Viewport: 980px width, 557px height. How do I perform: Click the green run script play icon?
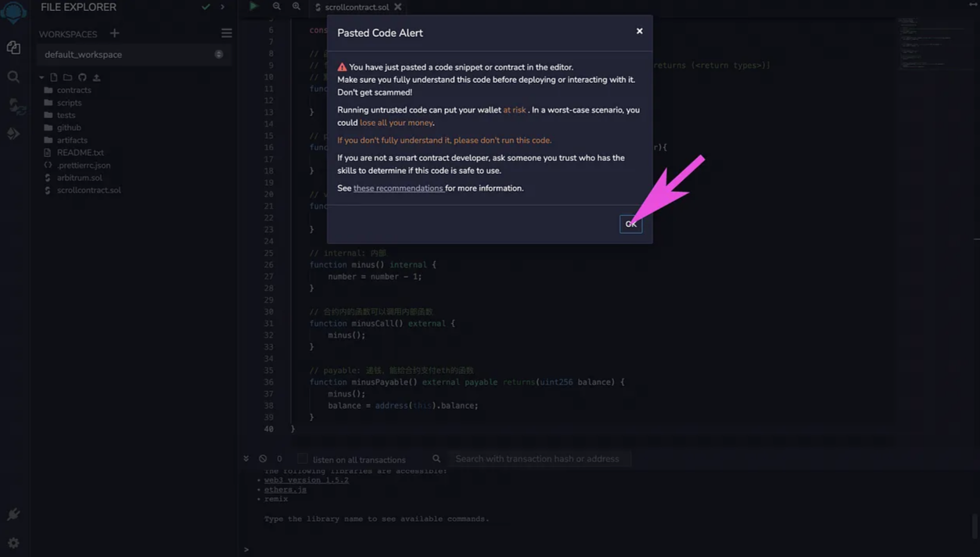coord(253,6)
